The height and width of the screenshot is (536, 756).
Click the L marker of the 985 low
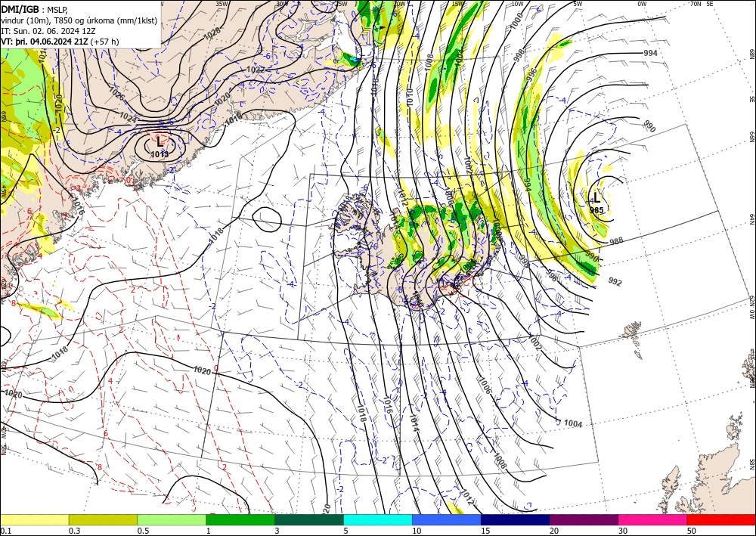(597, 197)
